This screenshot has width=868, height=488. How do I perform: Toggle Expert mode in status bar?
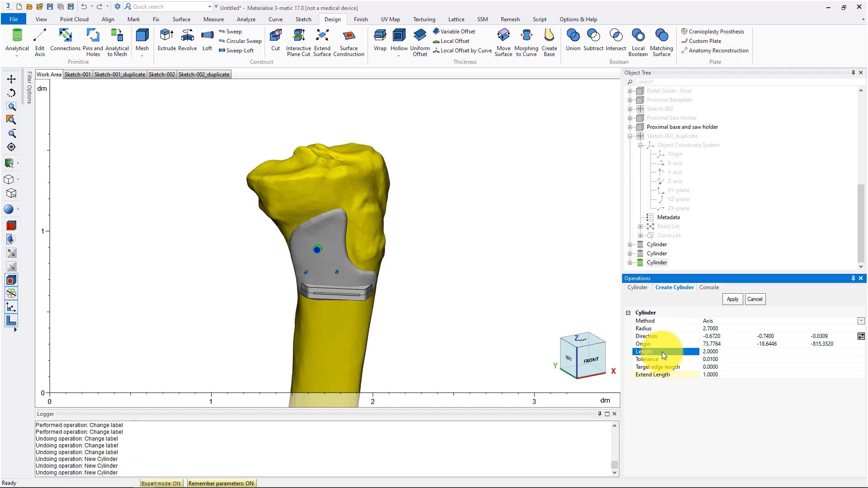[161, 483]
